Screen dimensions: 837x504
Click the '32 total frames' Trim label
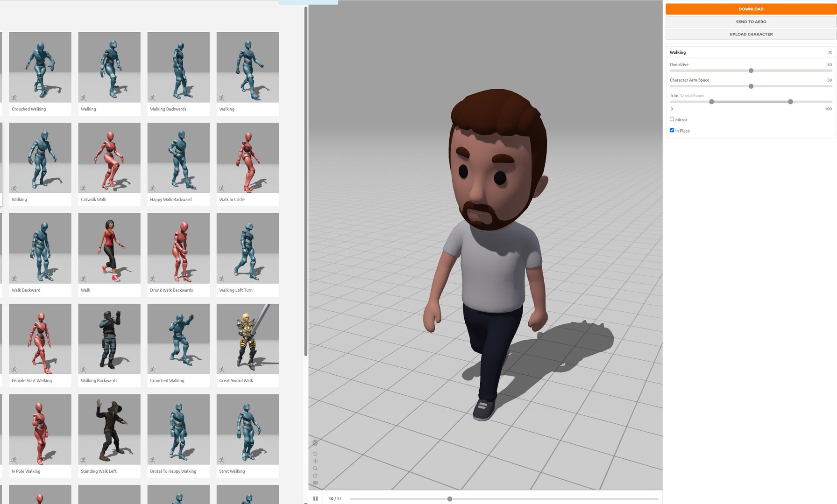[x=692, y=96]
